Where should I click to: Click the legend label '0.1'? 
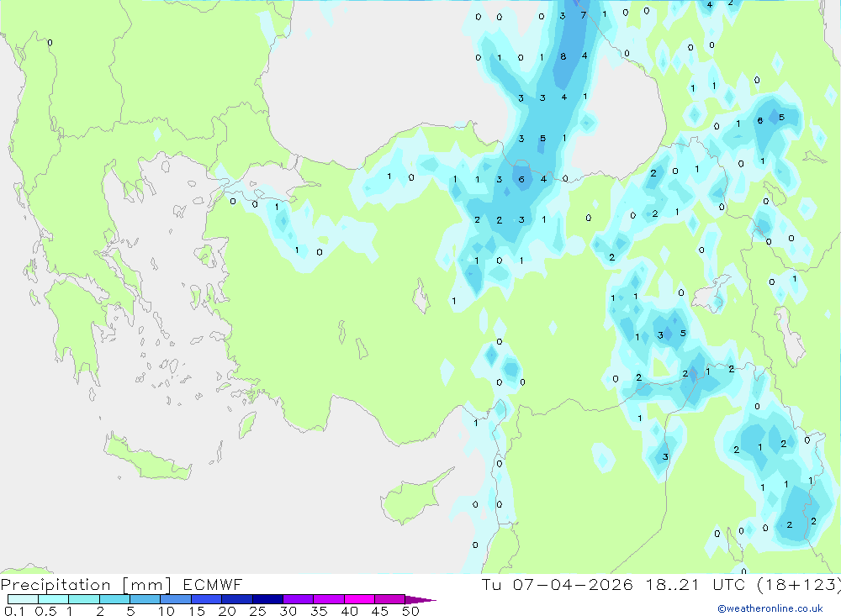tap(14, 611)
